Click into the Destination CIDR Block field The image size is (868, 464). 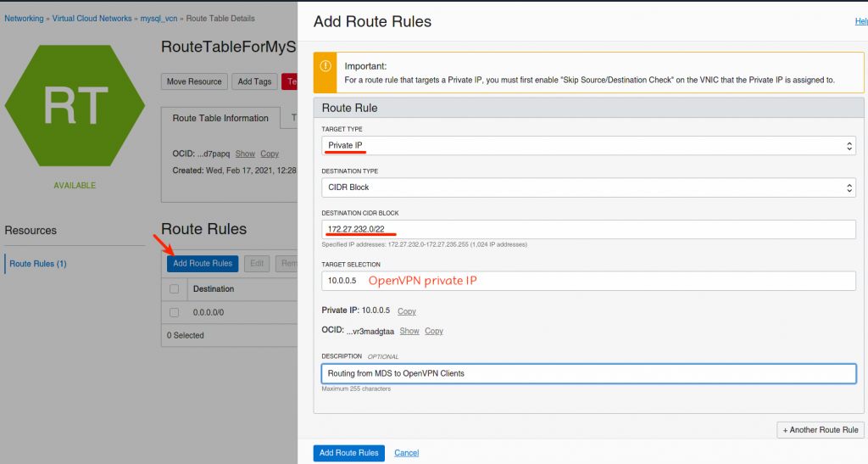click(x=588, y=230)
